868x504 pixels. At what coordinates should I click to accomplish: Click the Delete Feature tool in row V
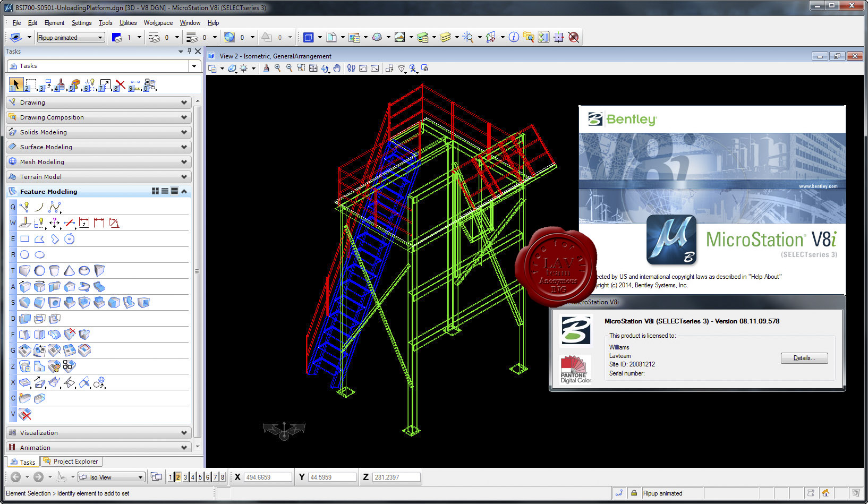25,414
